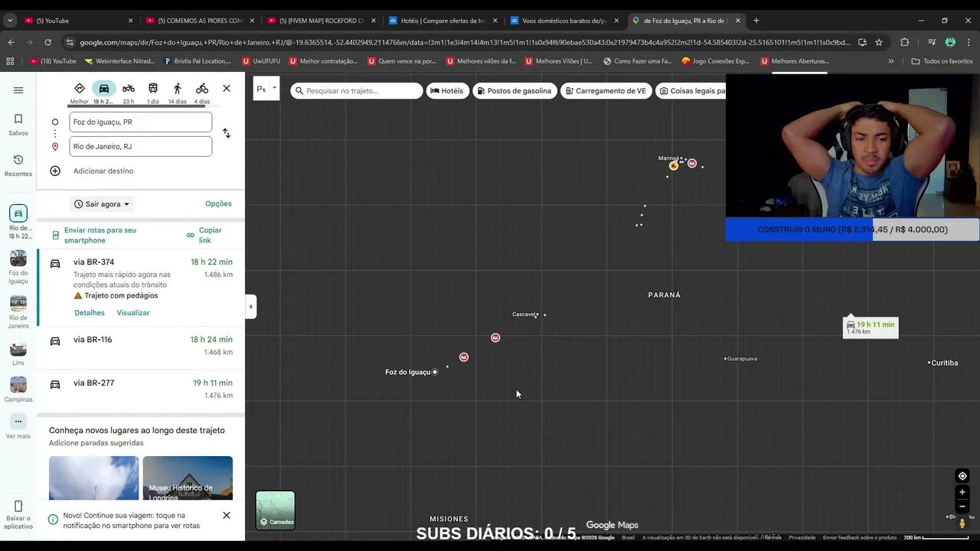Open the Lins sidebar shortcut
The width and height of the screenshot is (980, 551).
coord(18,354)
